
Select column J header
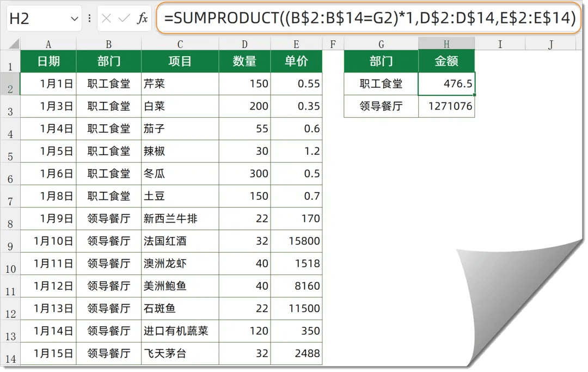(x=550, y=44)
